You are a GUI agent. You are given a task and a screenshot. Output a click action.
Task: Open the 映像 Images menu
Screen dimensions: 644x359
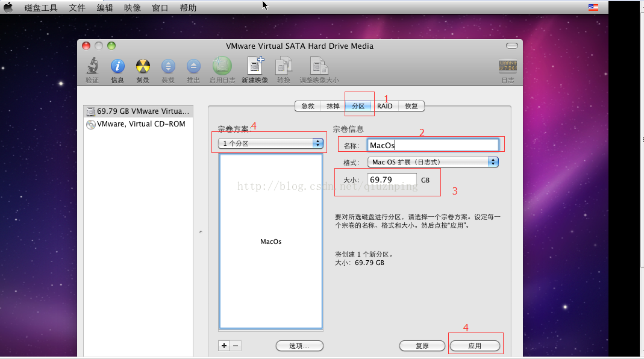click(x=133, y=8)
